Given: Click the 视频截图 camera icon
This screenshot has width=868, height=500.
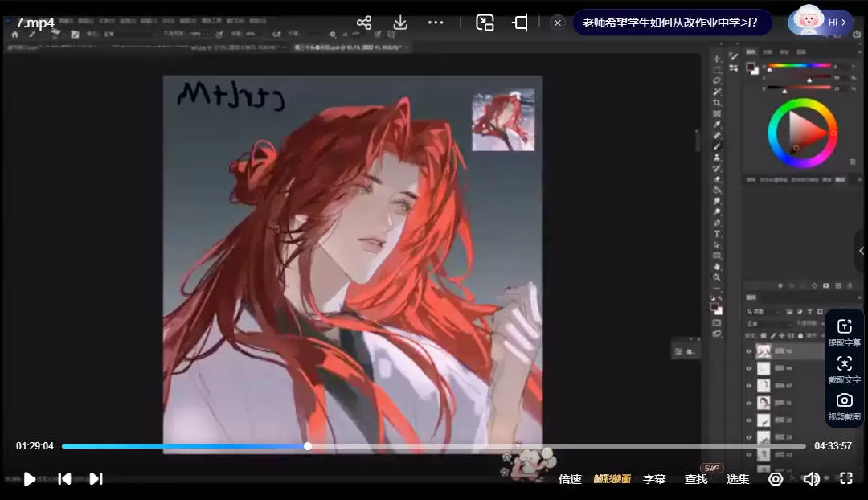Looking at the screenshot, I should (845, 400).
